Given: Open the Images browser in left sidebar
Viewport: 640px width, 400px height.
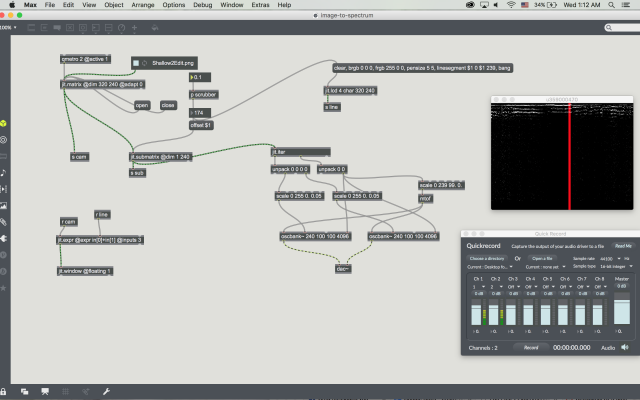Looking at the screenshot, I should coord(3,205).
